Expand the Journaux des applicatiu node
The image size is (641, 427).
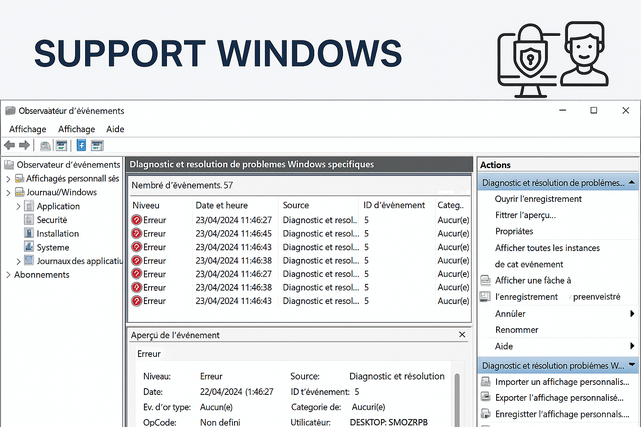click(x=18, y=261)
